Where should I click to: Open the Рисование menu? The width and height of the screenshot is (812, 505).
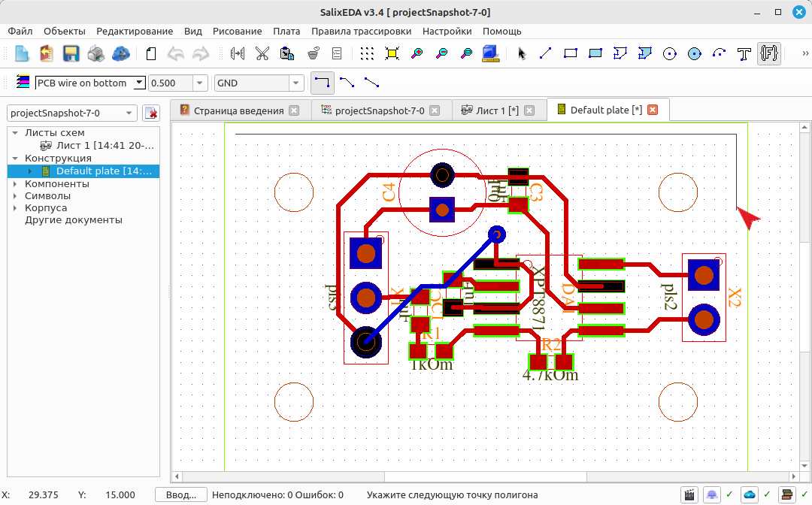coord(237,31)
